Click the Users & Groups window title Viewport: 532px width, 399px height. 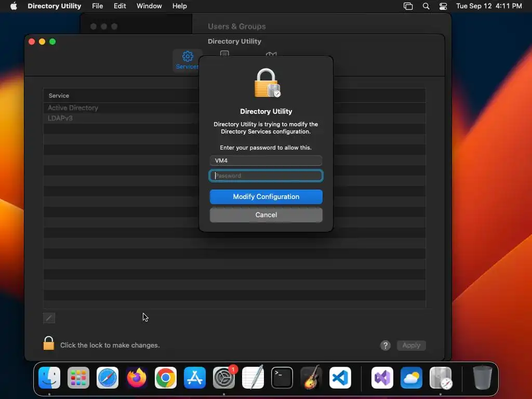(x=237, y=26)
